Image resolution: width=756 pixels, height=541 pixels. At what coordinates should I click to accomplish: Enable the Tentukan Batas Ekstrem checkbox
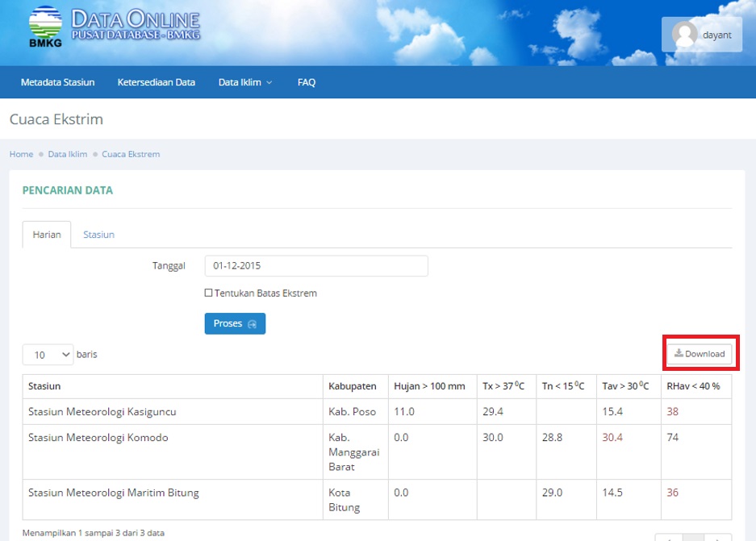tap(208, 293)
